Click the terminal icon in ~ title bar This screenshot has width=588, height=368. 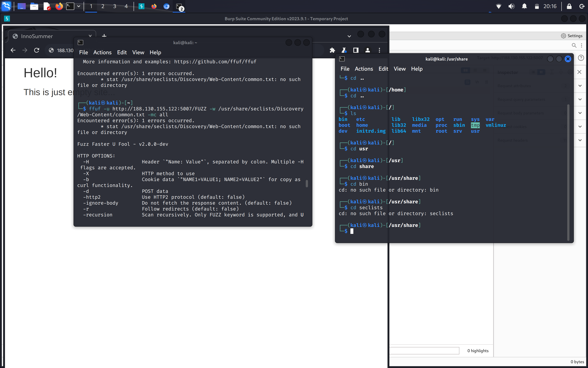tap(80, 43)
